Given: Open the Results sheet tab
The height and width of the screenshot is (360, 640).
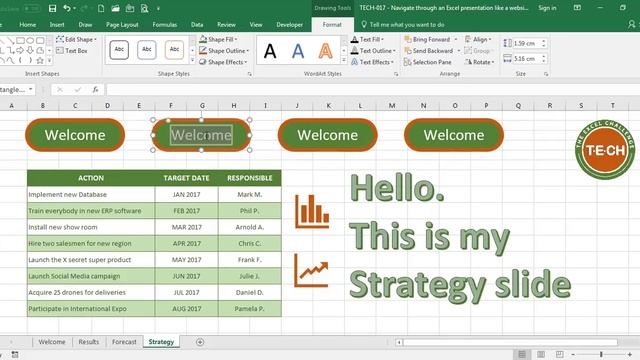Looking at the screenshot, I should (x=89, y=342).
